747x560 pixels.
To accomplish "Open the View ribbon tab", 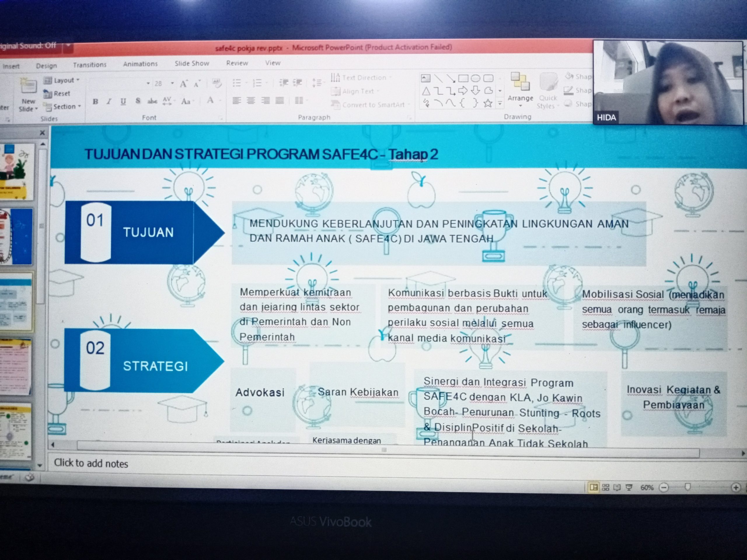I will 273,63.
